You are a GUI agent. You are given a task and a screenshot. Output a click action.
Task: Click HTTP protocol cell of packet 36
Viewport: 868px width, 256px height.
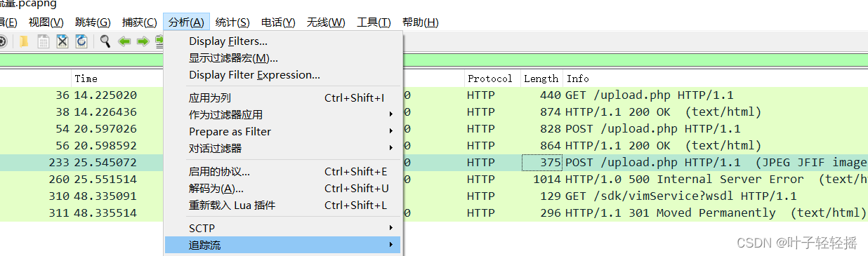481,95
